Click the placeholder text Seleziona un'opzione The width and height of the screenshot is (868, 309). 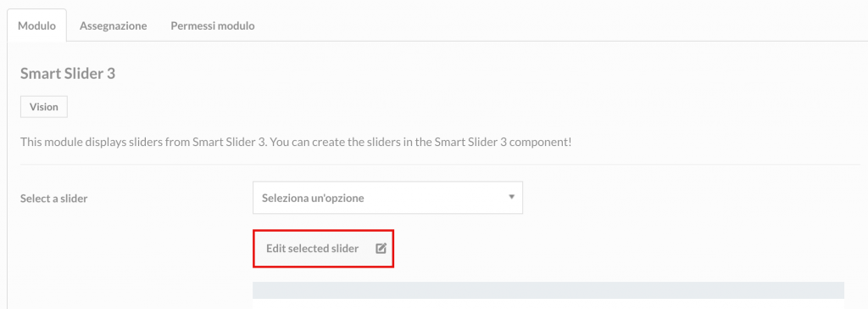pyautogui.click(x=313, y=198)
